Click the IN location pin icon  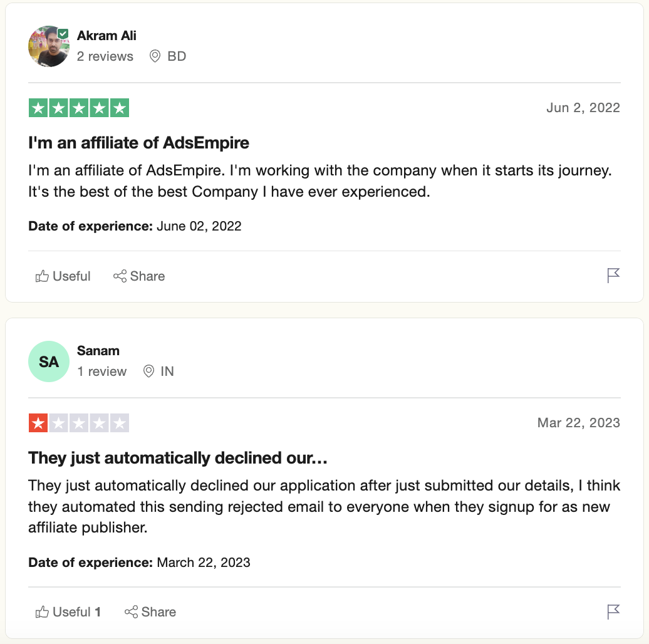(x=148, y=371)
